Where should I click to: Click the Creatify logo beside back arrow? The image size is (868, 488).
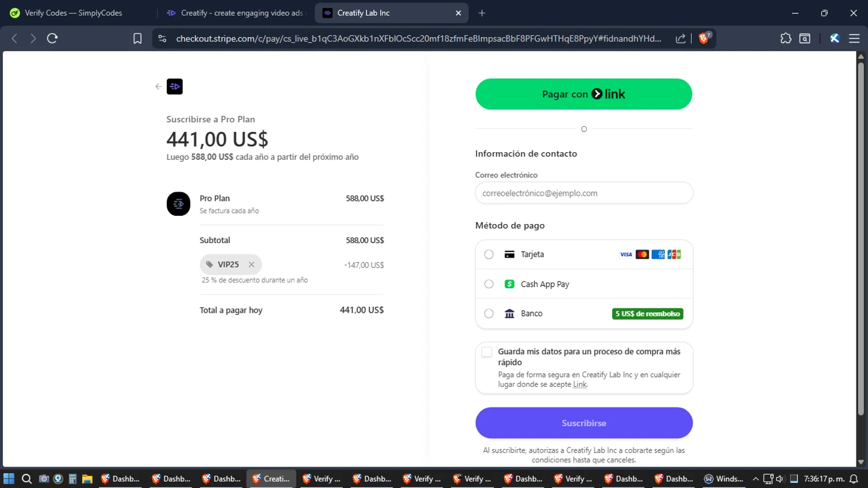pyautogui.click(x=175, y=87)
